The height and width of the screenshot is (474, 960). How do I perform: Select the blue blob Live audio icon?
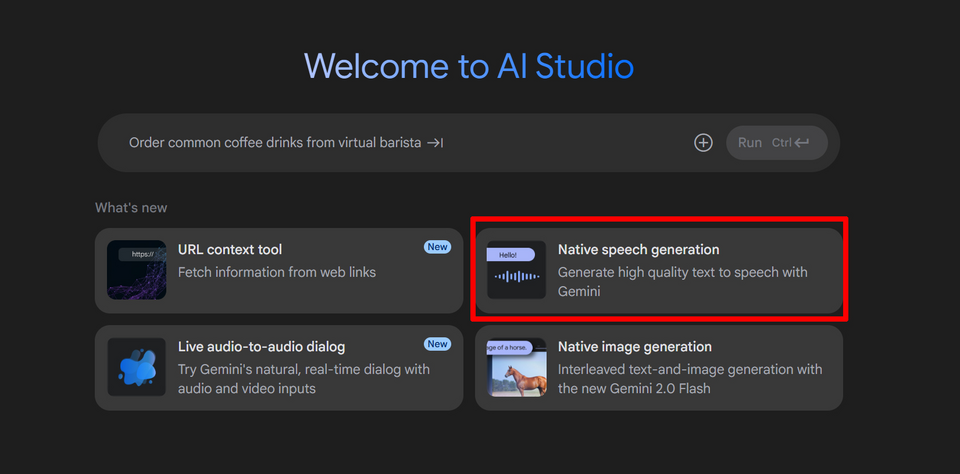[137, 367]
